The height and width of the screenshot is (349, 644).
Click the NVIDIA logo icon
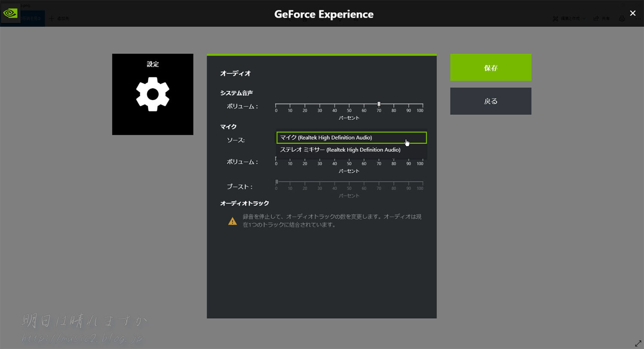pos(10,13)
